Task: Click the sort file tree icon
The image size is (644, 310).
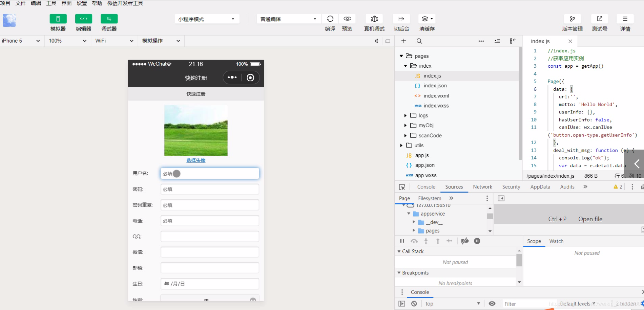Action: pos(497,41)
